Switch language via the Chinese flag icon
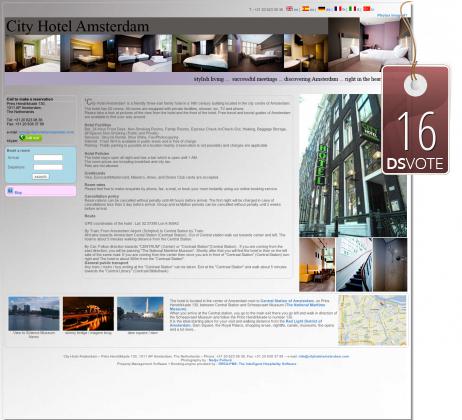 pos(367,9)
